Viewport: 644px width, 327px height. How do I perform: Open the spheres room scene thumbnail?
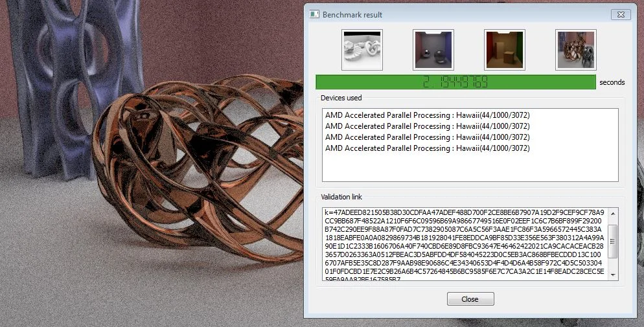[433, 50]
